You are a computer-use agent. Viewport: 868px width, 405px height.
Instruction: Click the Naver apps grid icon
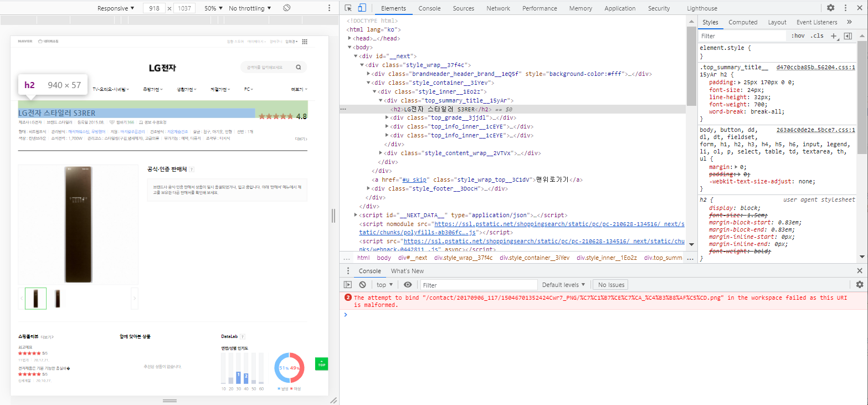pos(305,42)
